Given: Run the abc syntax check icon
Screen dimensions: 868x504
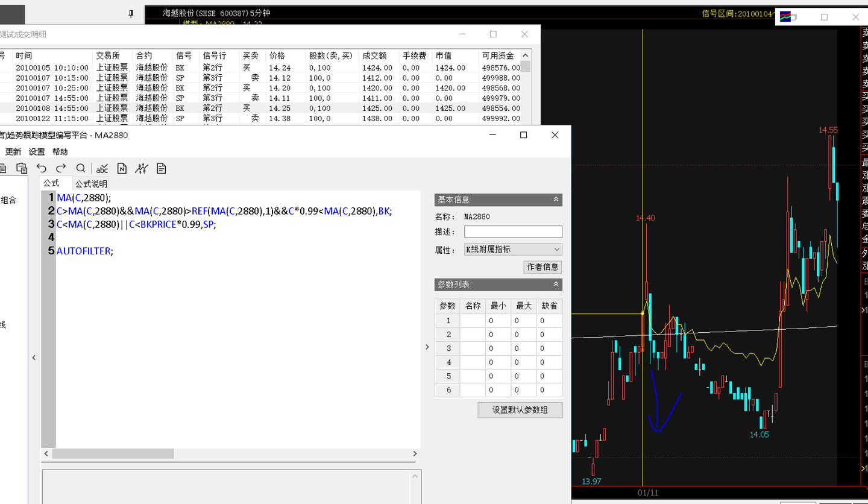Looking at the screenshot, I should [x=102, y=168].
